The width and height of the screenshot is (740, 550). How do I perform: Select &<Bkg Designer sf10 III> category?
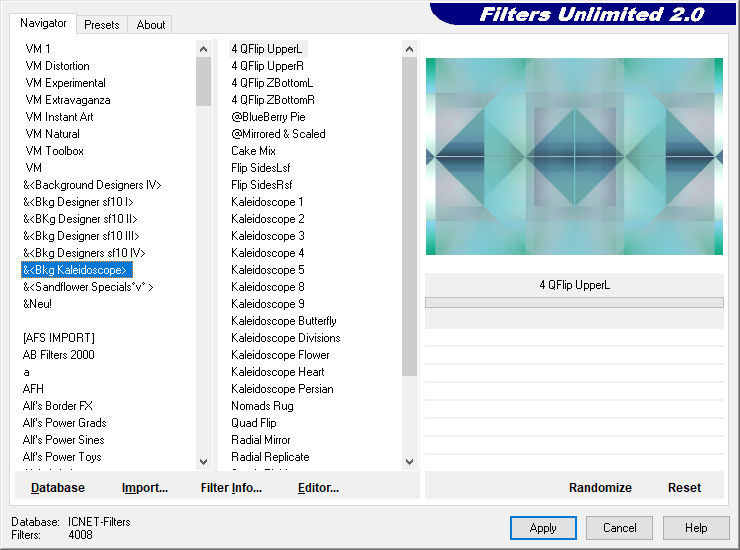(81, 236)
